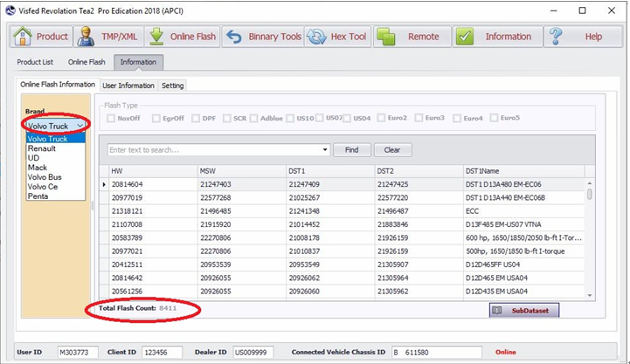Click the Dealer ID field US009999
Image resolution: width=630 pixels, height=364 pixels.
coord(253,353)
